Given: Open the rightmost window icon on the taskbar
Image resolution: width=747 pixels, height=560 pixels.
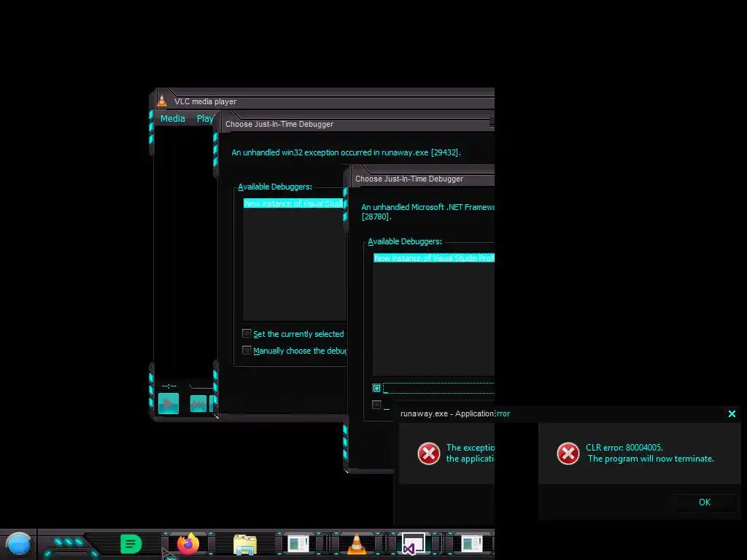Looking at the screenshot, I should pos(472,544).
